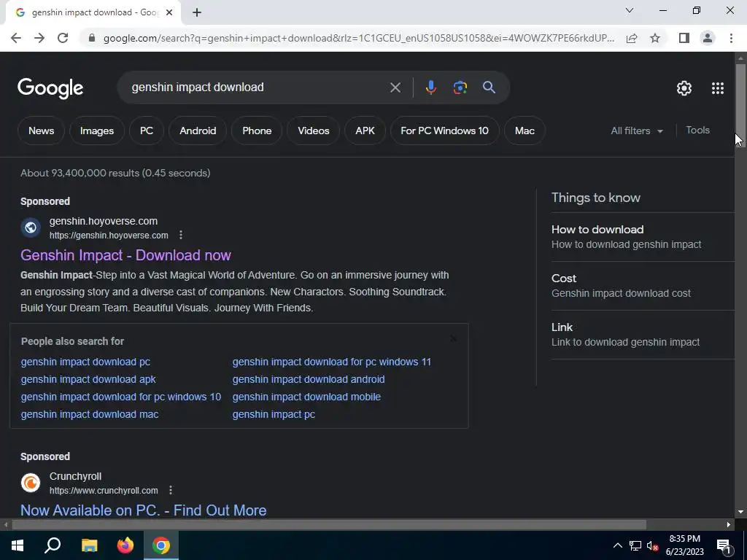Click the scroll down arrow of vertical scrollbar

[x=740, y=513]
